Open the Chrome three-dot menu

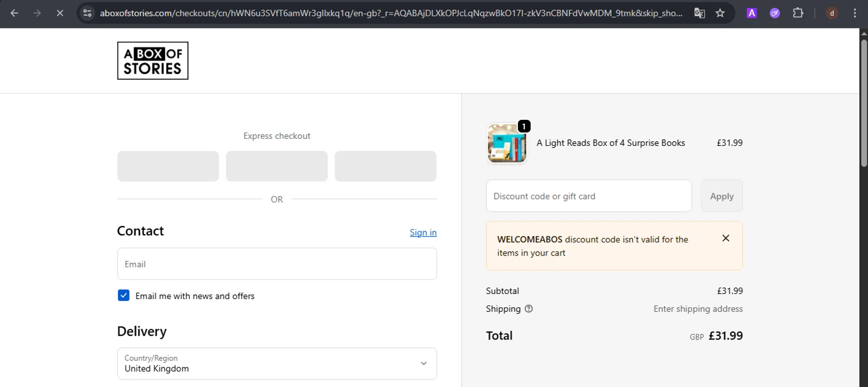[x=855, y=13]
